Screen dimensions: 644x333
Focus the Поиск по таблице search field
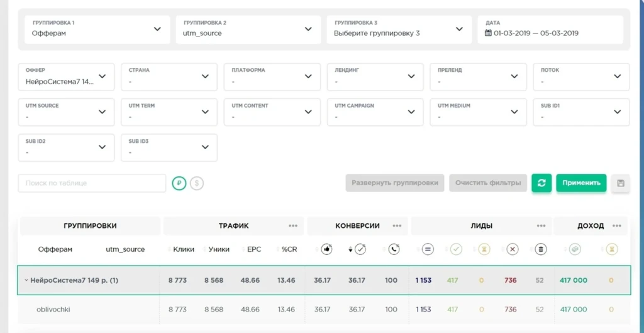[92, 183]
